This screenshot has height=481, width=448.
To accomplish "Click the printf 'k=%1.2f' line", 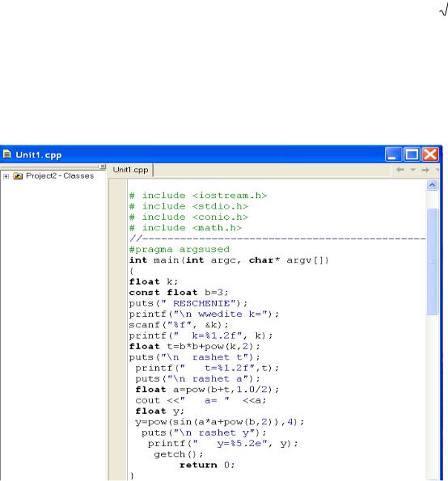I will pyautogui.click(x=201, y=335).
